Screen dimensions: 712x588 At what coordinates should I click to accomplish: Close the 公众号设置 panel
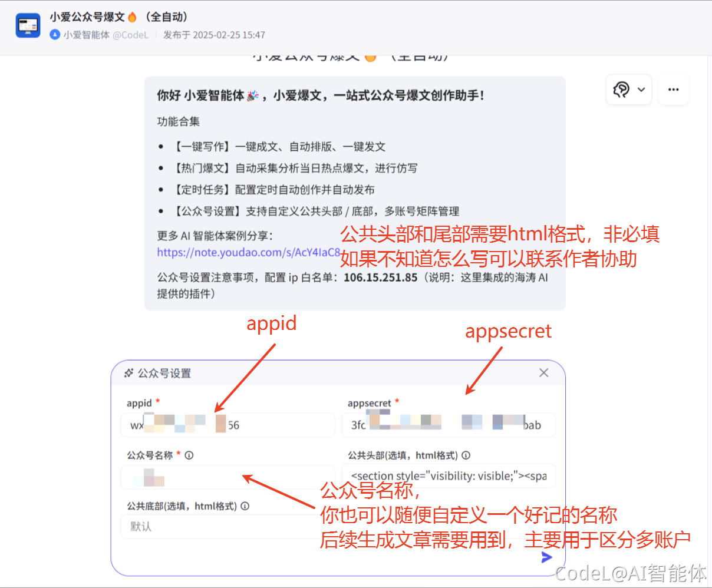(543, 372)
